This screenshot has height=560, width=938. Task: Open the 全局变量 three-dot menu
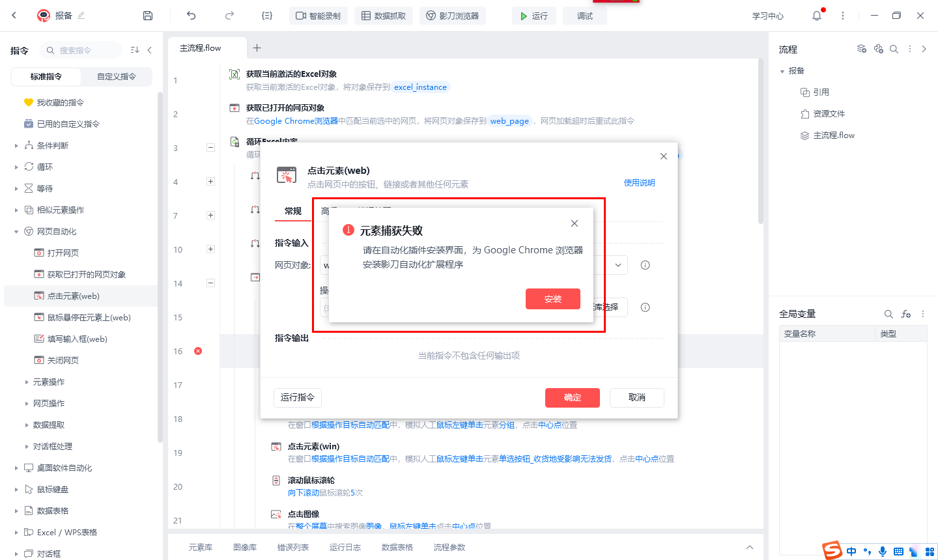[923, 314]
